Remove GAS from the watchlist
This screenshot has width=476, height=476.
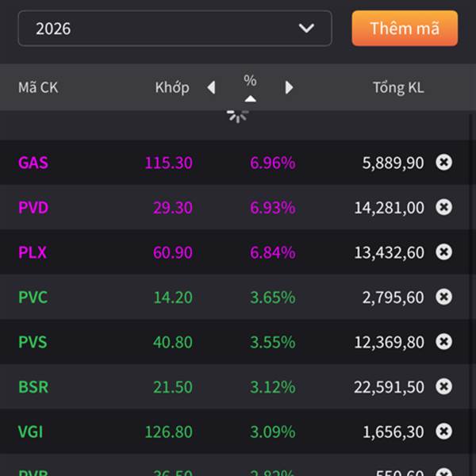[444, 163]
